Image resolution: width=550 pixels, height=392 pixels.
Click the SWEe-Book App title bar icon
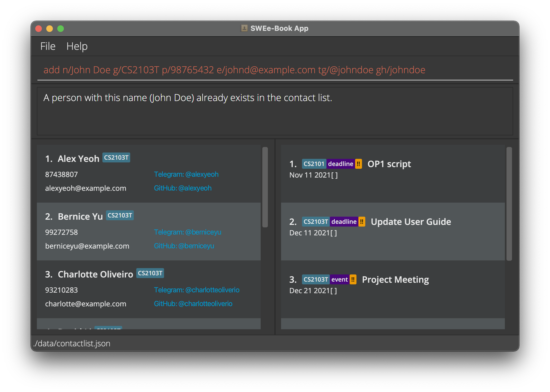[x=244, y=28]
